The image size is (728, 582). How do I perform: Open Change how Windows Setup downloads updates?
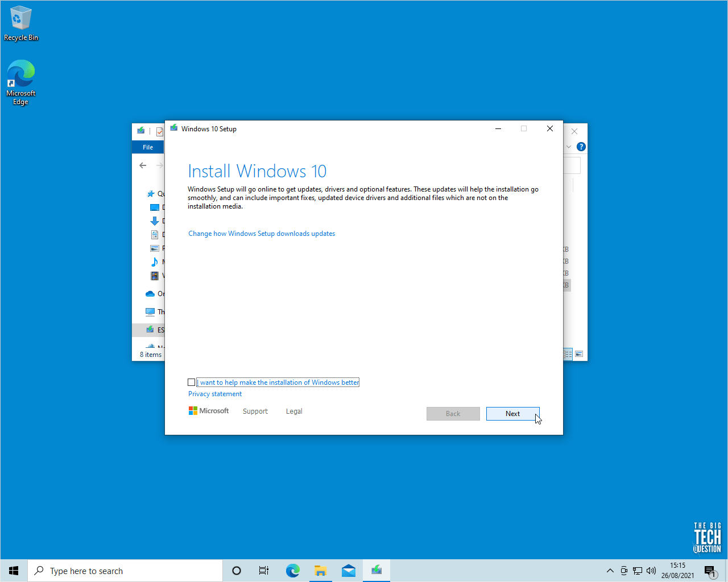(x=262, y=234)
